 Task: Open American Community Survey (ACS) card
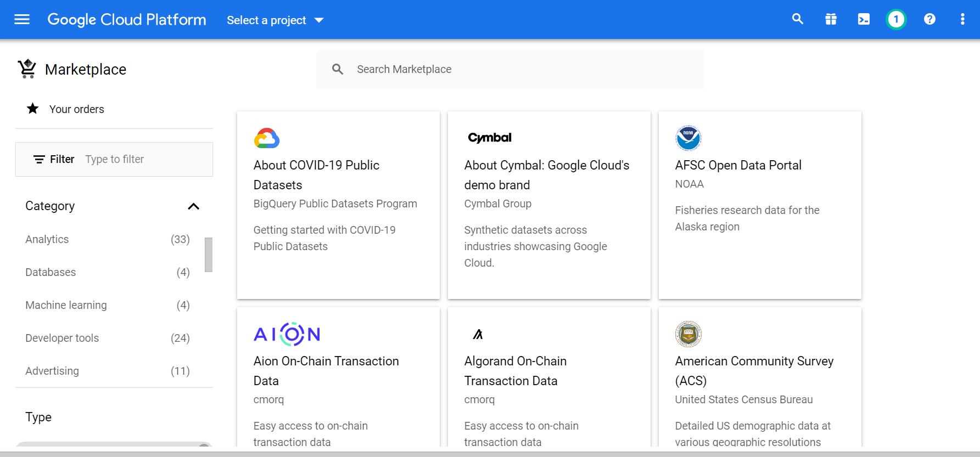760,377
